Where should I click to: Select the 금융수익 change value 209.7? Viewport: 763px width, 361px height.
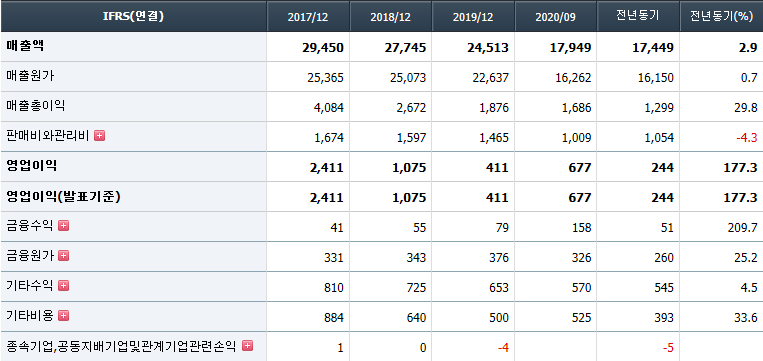click(743, 228)
